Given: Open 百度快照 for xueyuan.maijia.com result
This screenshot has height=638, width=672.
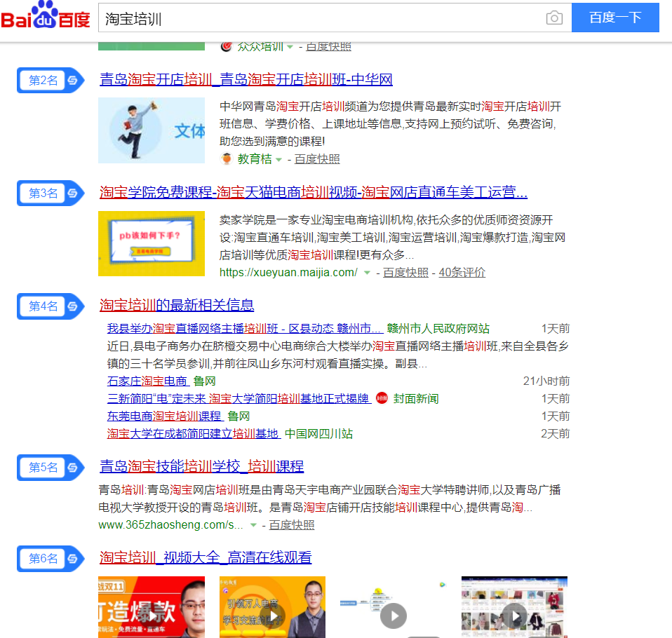Looking at the screenshot, I should click(405, 272).
